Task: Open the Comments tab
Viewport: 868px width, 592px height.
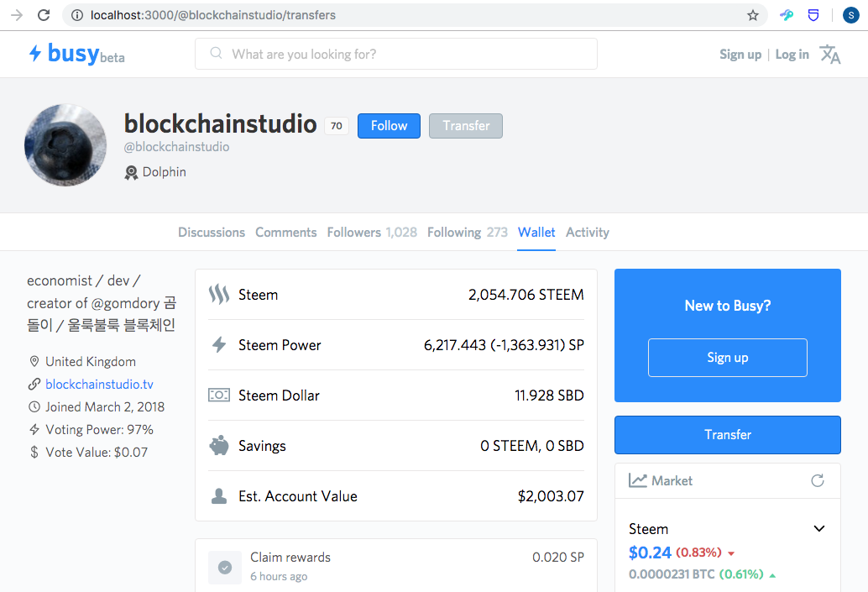Action: pos(285,232)
